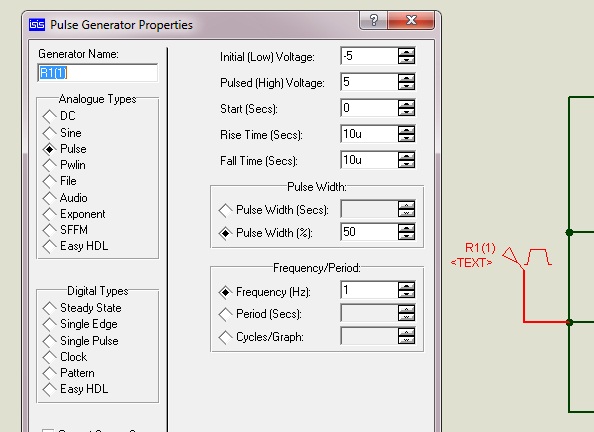
Task: Select Pulse Width (Secs) option
Action: click(274, 210)
